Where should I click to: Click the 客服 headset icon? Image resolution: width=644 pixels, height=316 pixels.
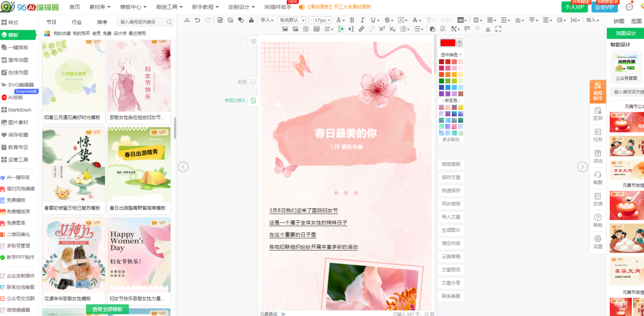tap(598, 177)
